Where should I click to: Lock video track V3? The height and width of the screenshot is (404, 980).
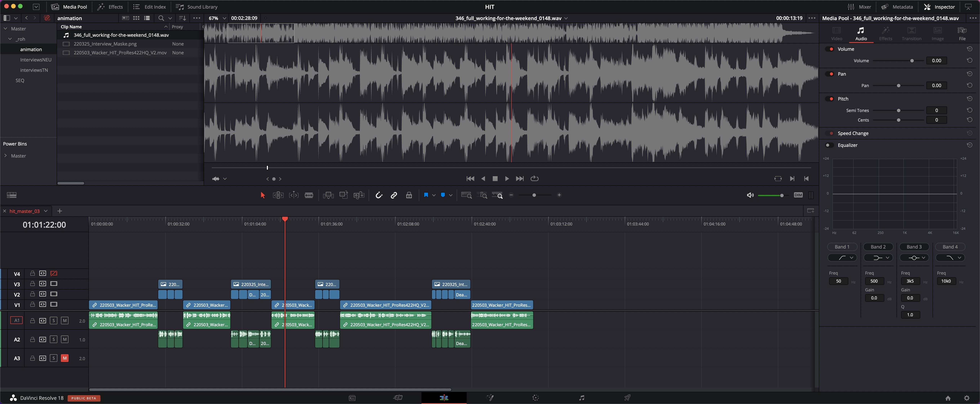coord(32,284)
